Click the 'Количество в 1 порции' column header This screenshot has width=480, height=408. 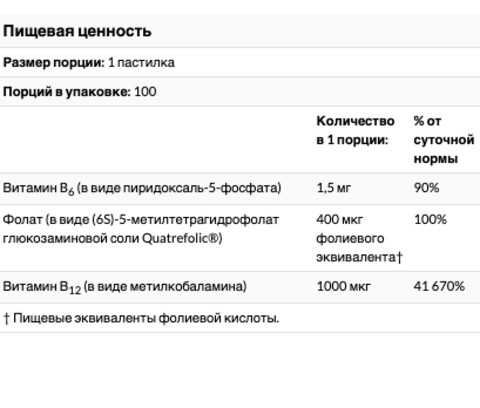coord(355,130)
